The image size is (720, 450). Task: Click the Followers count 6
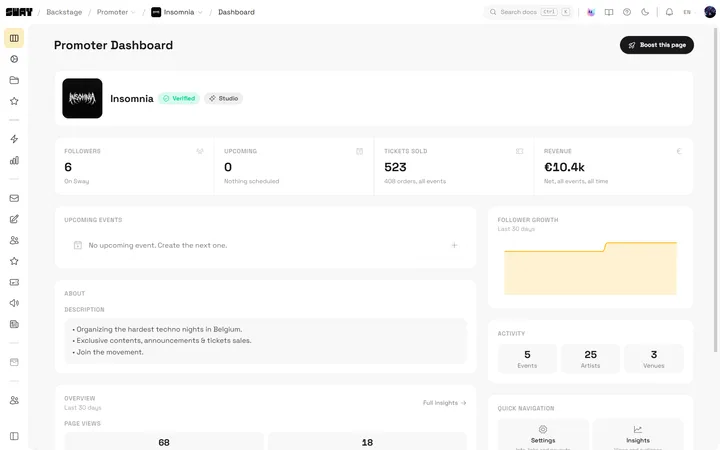point(68,167)
